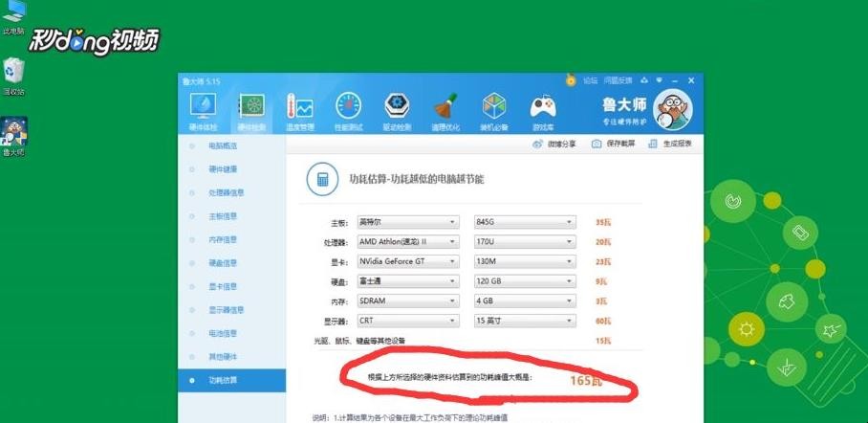
Task: Open the 温度管理 temperature management icon
Action: pyautogui.click(x=299, y=105)
